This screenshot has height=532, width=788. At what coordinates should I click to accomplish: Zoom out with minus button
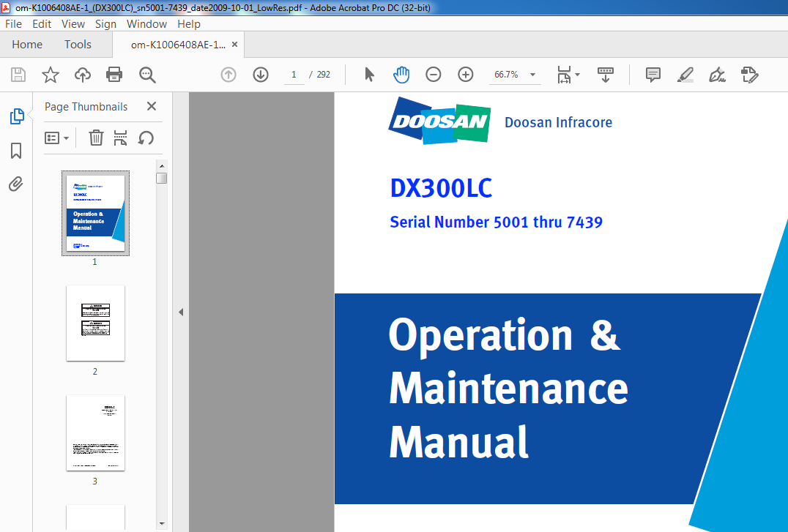(434, 75)
